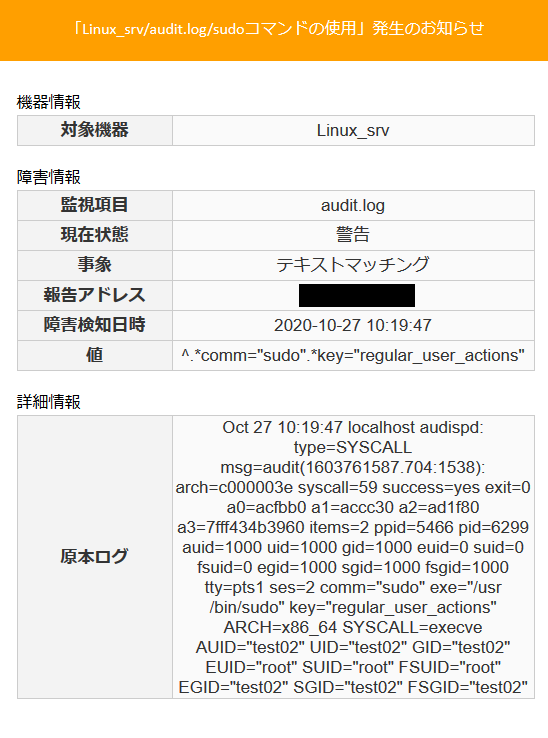Click the 2020-10-27 10:19:47 timestamp
Image resolution: width=548 pixels, height=738 pixels.
click(353, 325)
